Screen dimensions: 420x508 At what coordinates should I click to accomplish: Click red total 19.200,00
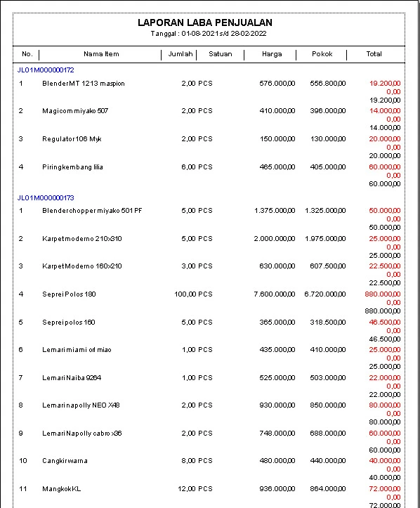click(385, 84)
